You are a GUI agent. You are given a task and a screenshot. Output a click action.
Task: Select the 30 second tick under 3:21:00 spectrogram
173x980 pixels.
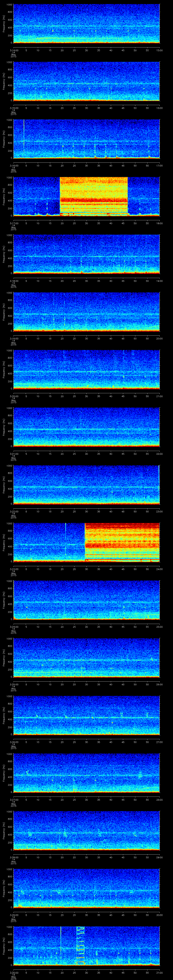tap(86, 454)
